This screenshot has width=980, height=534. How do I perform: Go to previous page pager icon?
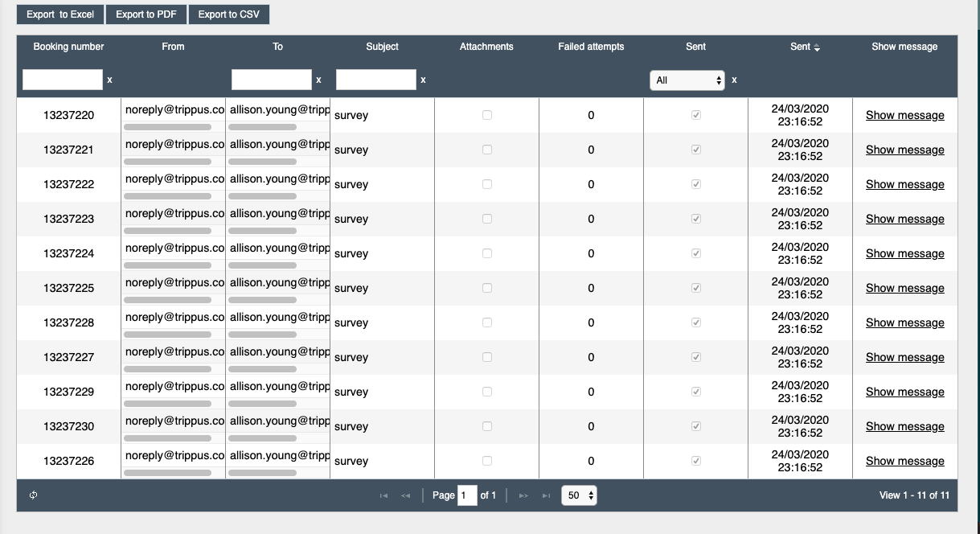pyautogui.click(x=405, y=495)
